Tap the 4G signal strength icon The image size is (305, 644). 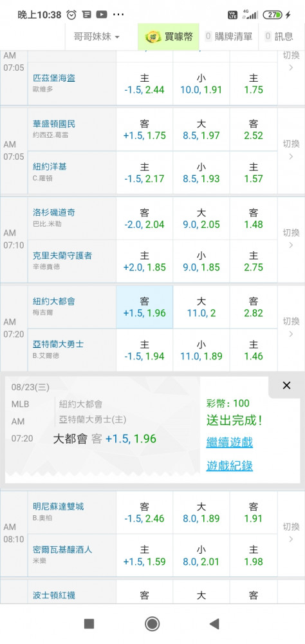coord(250,14)
